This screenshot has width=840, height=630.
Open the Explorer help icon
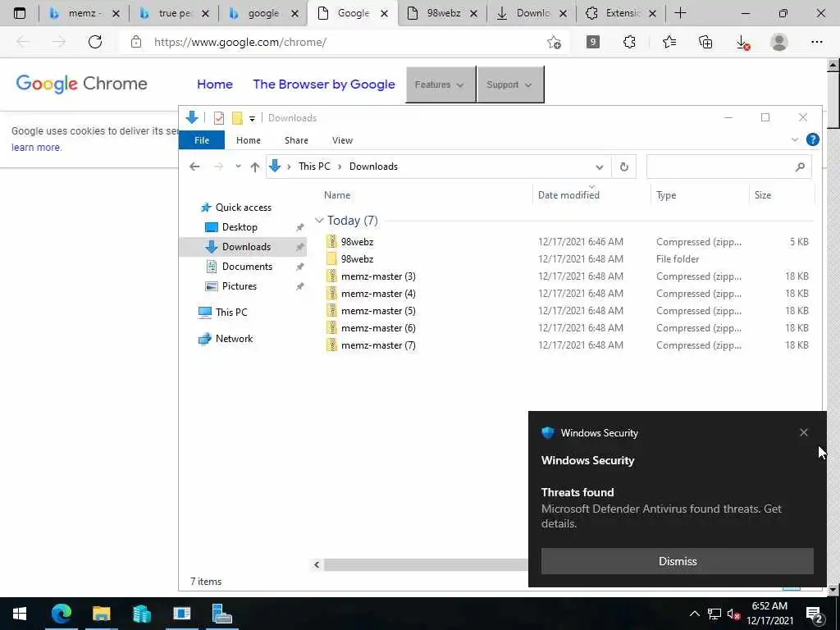[x=812, y=139]
